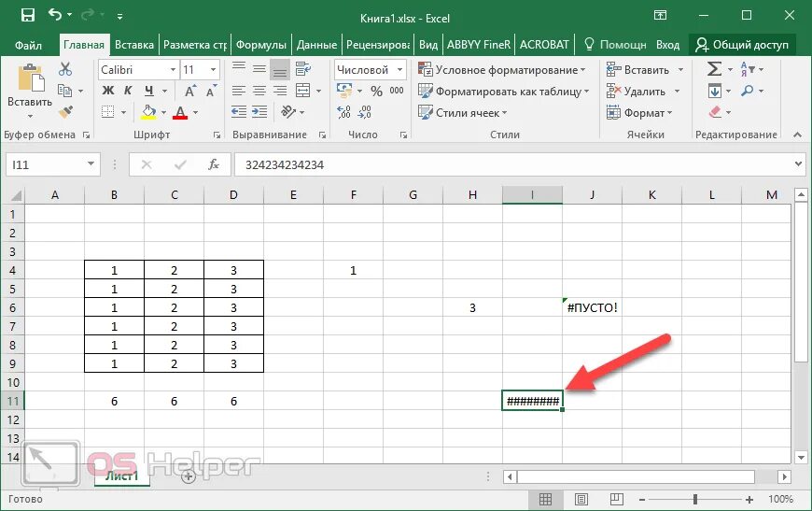Select the Лист1 sheet tab

121,476
